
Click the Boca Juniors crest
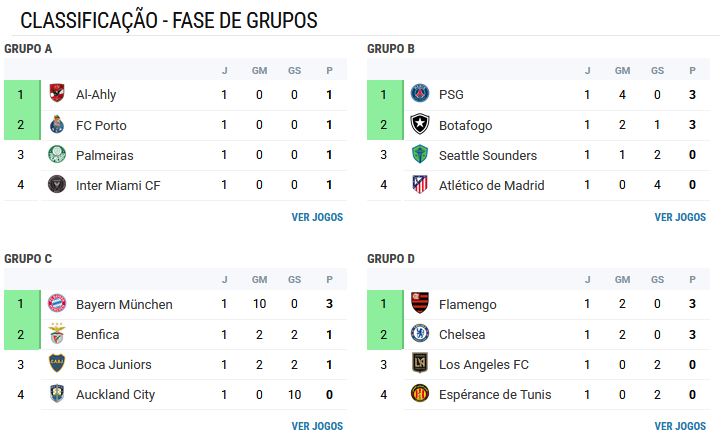click(57, 363)
